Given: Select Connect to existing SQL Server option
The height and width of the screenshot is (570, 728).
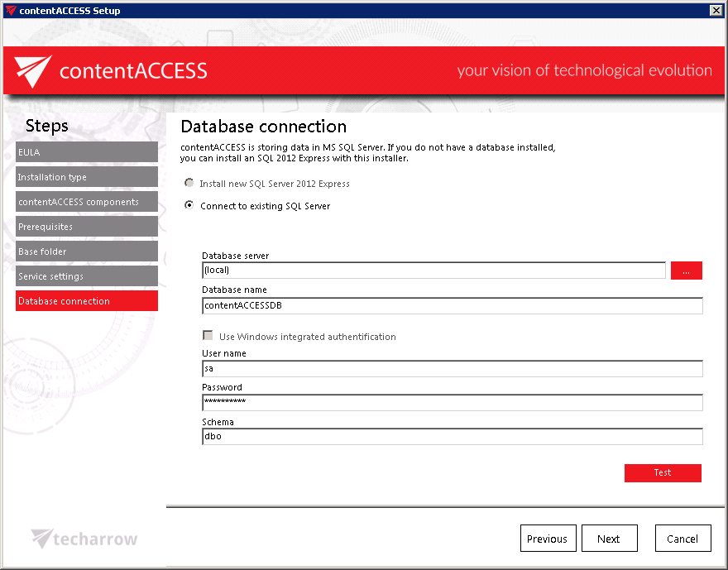Looking at the screenshot, I should (x=189, y=204).
